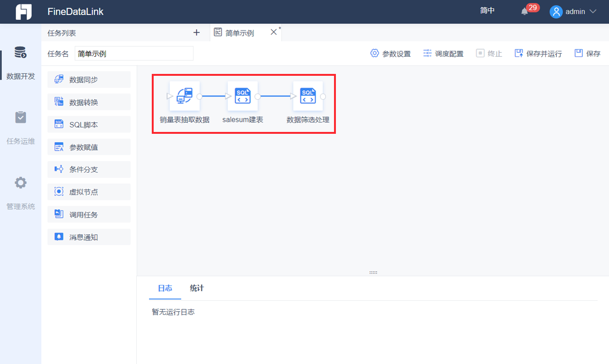The image size is (609, 364).
Task: Select the 数据转换 node type
Action: [89, 102]
